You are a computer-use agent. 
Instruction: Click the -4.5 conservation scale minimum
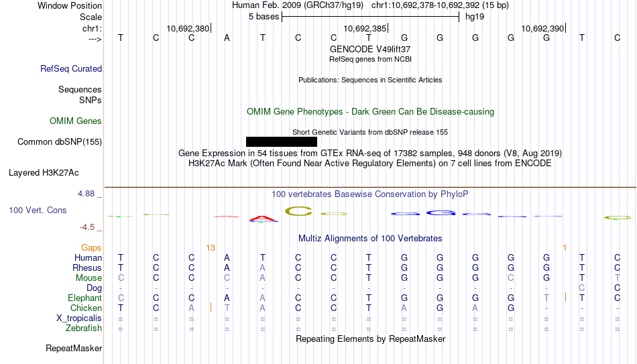(87, 227)
